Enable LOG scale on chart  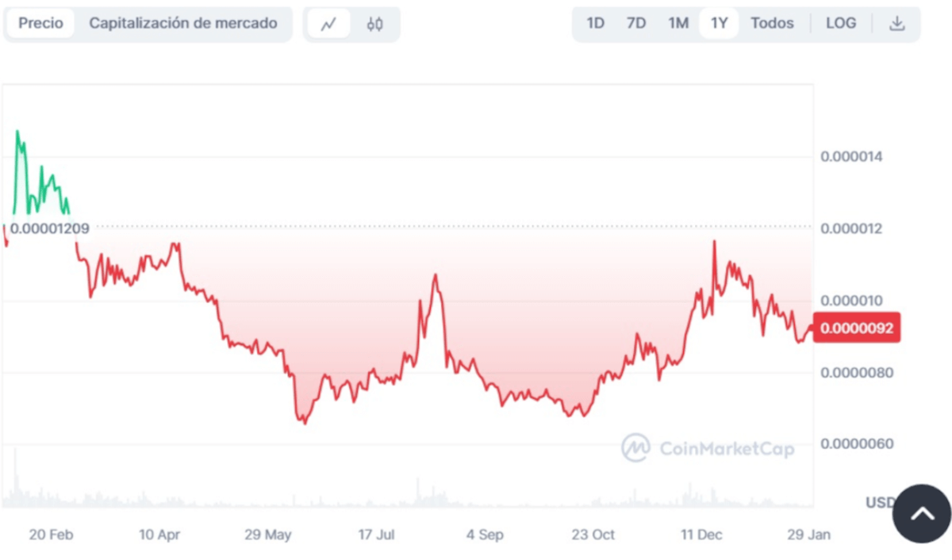pos(841,23)
